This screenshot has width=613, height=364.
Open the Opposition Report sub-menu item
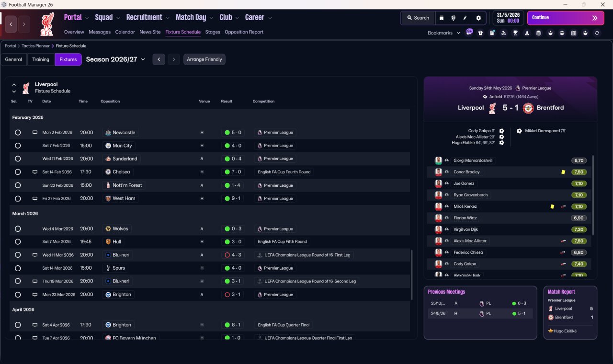[244, 32]
